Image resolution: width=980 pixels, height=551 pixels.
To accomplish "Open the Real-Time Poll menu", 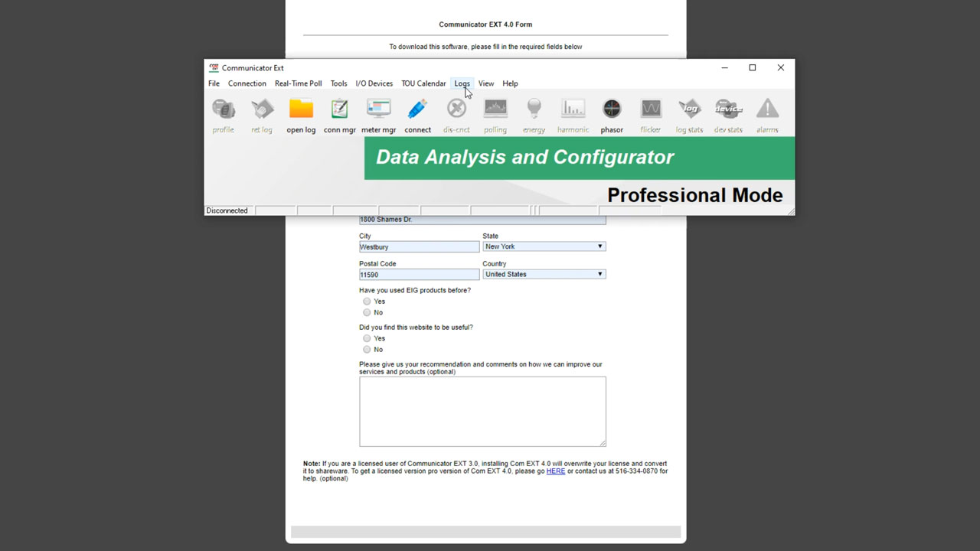I will 299,83.
